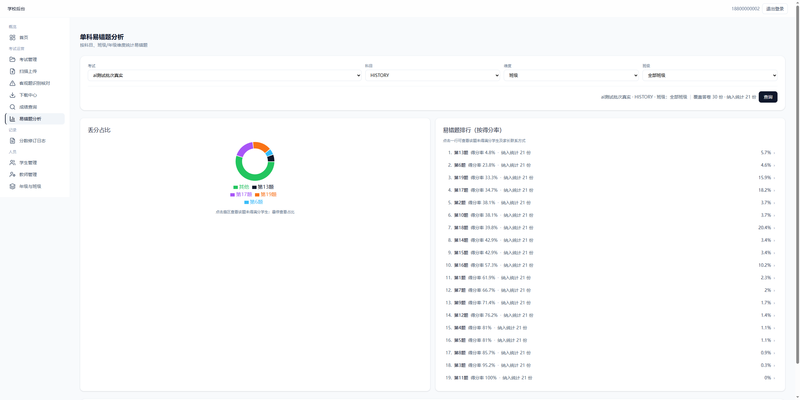Click ranking row 12 第7题 得分率 66.7%

click(610, 290)
